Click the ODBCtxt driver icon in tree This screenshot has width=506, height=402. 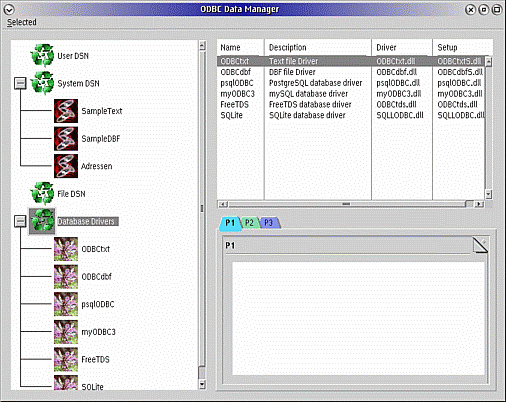(x=66, y=249)
